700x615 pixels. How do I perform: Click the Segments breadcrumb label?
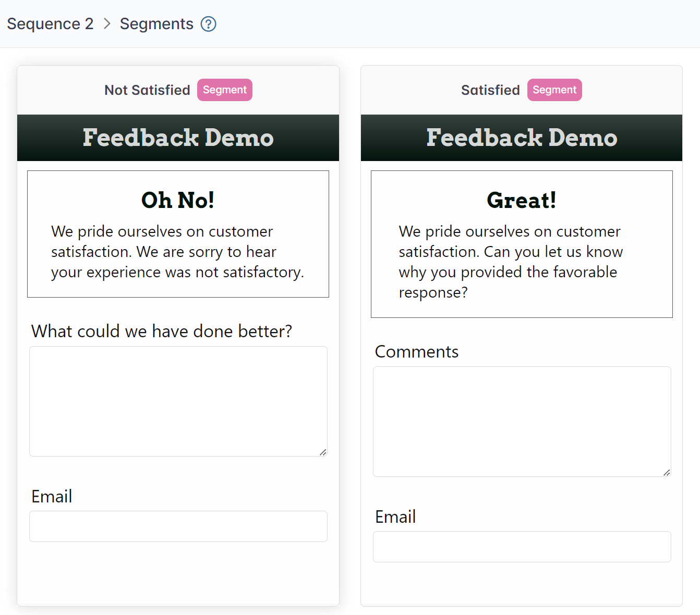click(x=156, y=24)
